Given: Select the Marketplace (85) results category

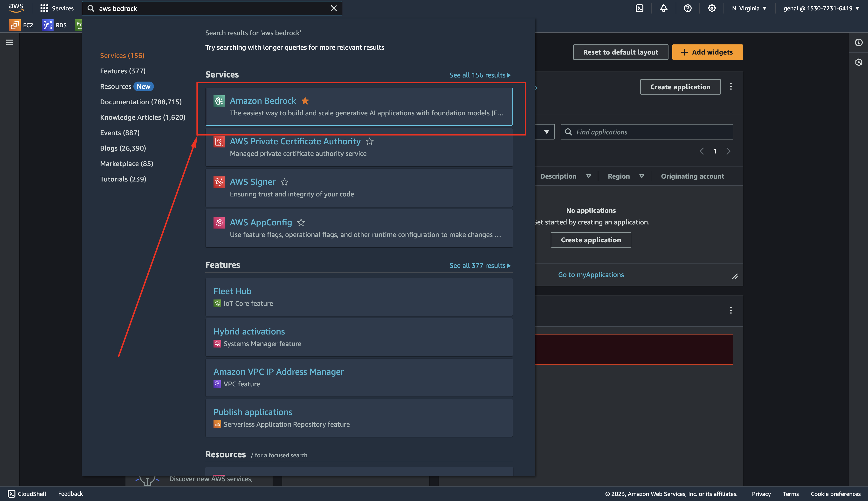Looking at the screenshot, I should 126,163.
